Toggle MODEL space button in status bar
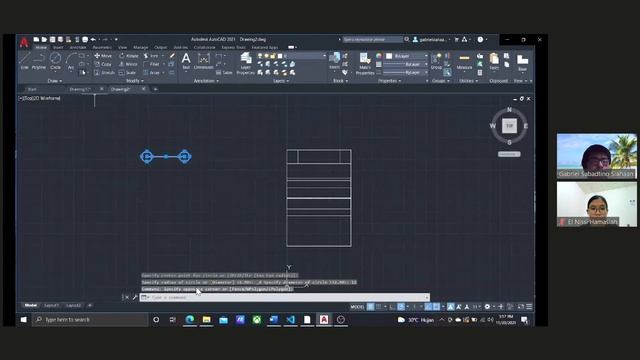 pyautogui.click(x=357, y=307)
